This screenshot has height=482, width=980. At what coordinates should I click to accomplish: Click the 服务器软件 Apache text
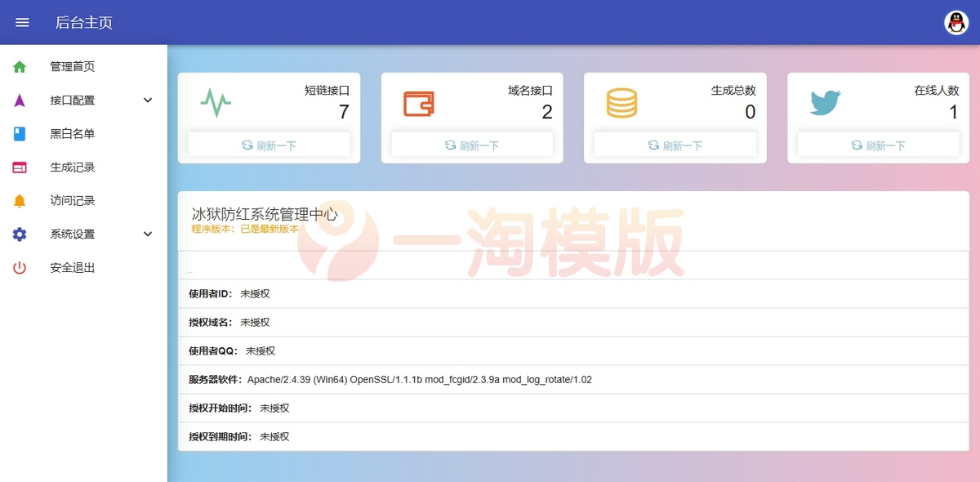(x=420, y=380)
